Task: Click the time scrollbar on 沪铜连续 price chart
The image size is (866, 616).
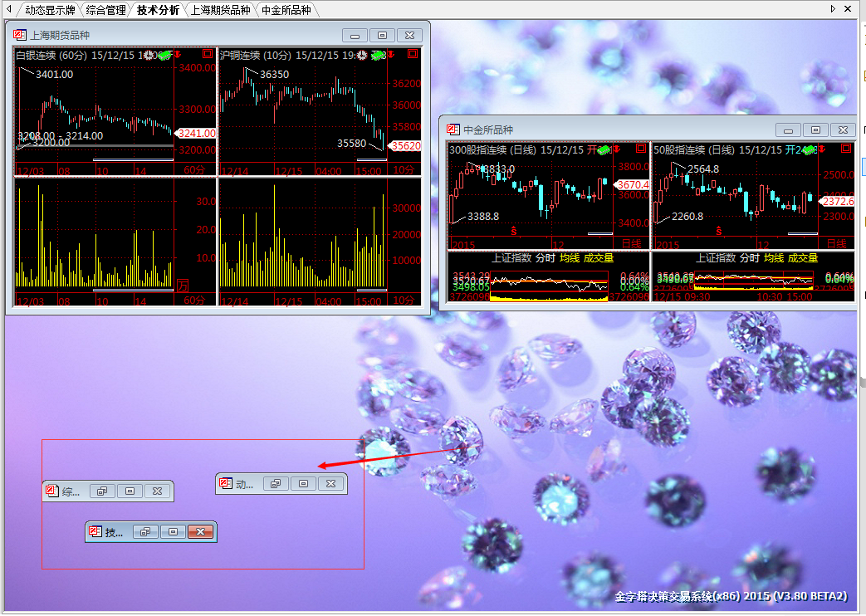Action: point(372,159)
